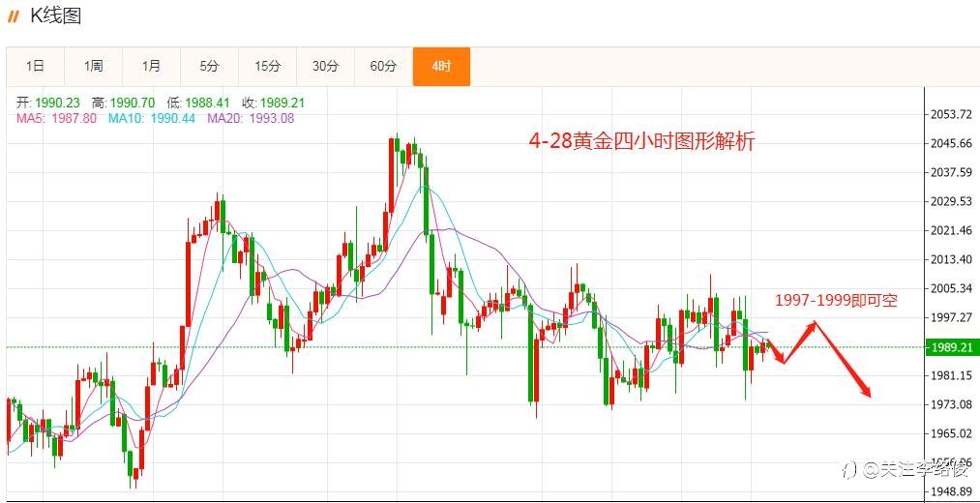Click the K线图 title icon
This screenshot has height=503, width=980.
[x=14, y=16]
